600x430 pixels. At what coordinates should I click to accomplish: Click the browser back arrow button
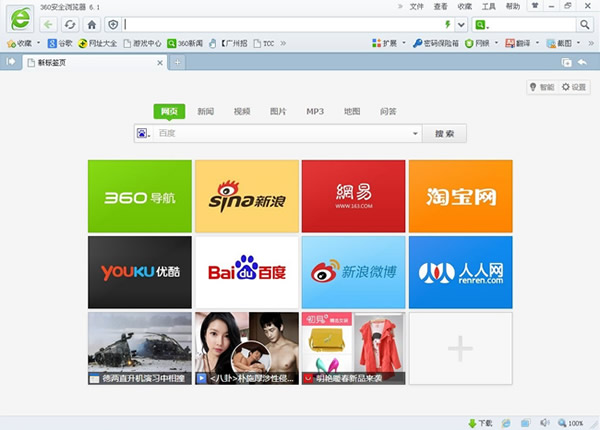click(48, 24)
